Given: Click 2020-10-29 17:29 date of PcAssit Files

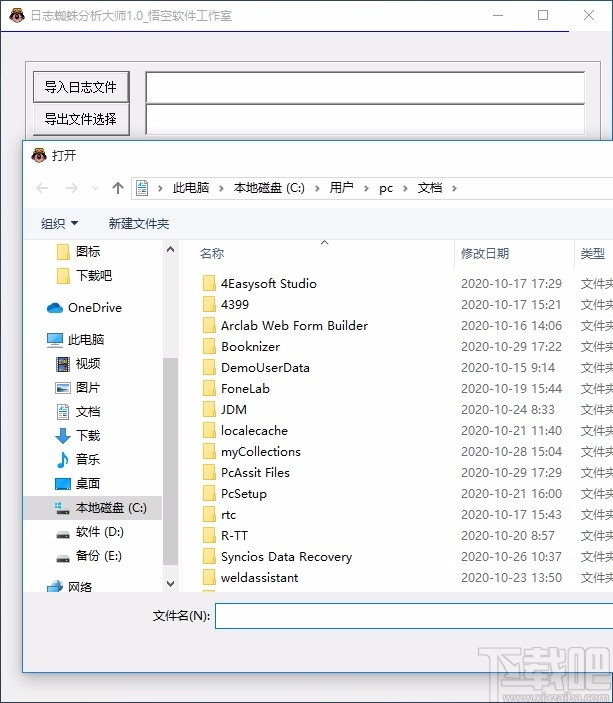Looking at the screenshot, I should (511, 473).
